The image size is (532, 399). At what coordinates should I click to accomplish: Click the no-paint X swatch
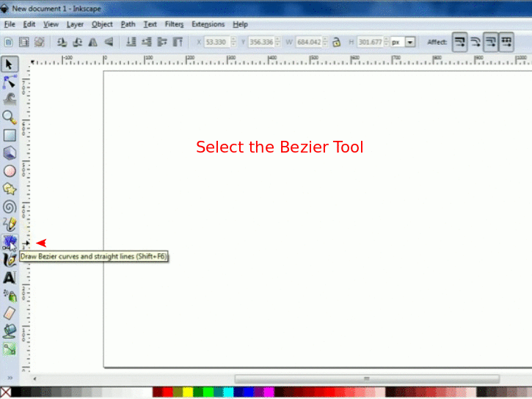tap(5, 392)
